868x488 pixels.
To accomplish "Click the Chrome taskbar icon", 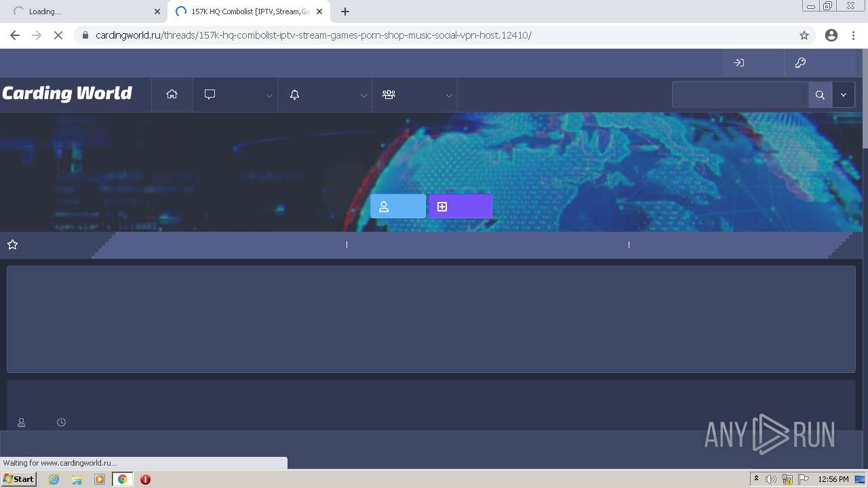I will tap(123, 479).
